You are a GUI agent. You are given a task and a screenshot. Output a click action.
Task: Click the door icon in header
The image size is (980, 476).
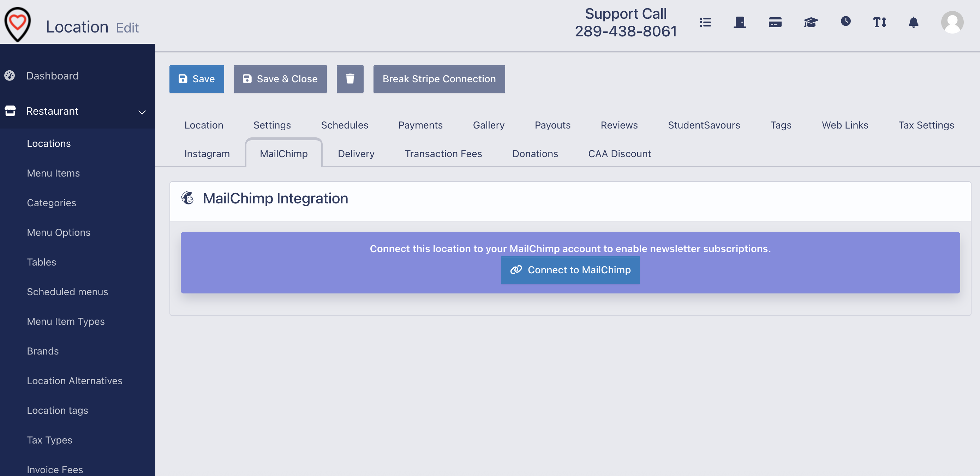pyautogui.click(x=740, y=23)
